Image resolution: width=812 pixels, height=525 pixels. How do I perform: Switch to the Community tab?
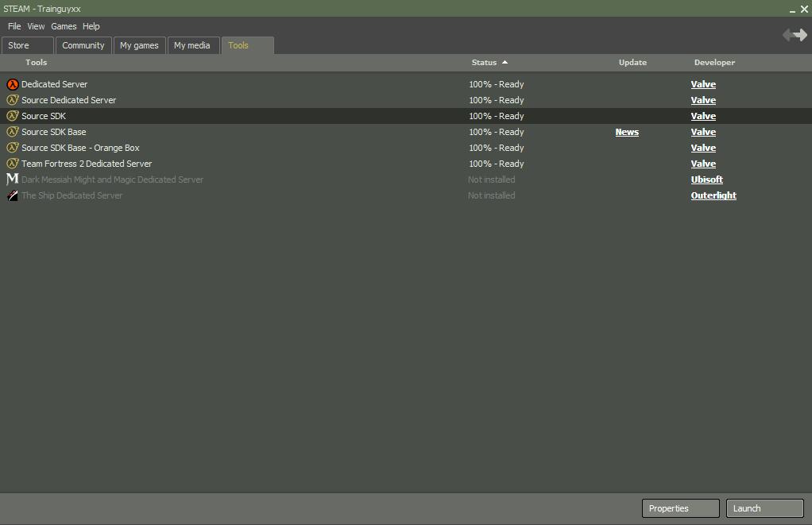tap(83, 45)
